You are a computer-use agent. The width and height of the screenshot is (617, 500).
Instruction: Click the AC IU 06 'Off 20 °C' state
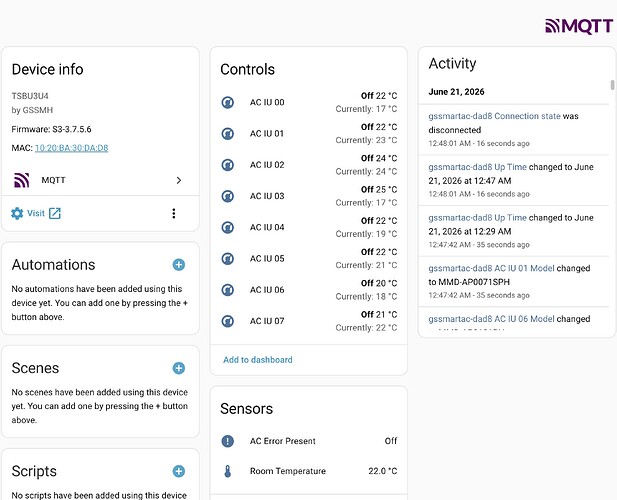pyautogui.click(x=379, y=283)
